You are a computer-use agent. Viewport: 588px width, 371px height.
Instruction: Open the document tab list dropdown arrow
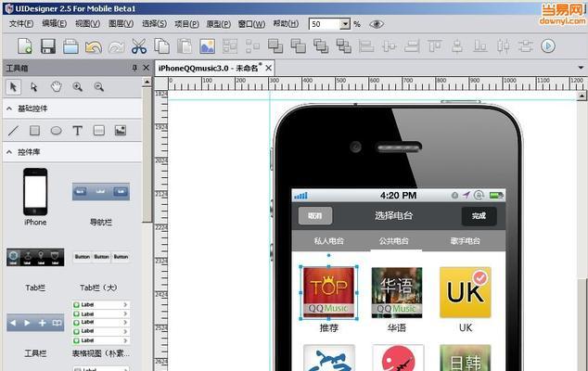point(581,68)
